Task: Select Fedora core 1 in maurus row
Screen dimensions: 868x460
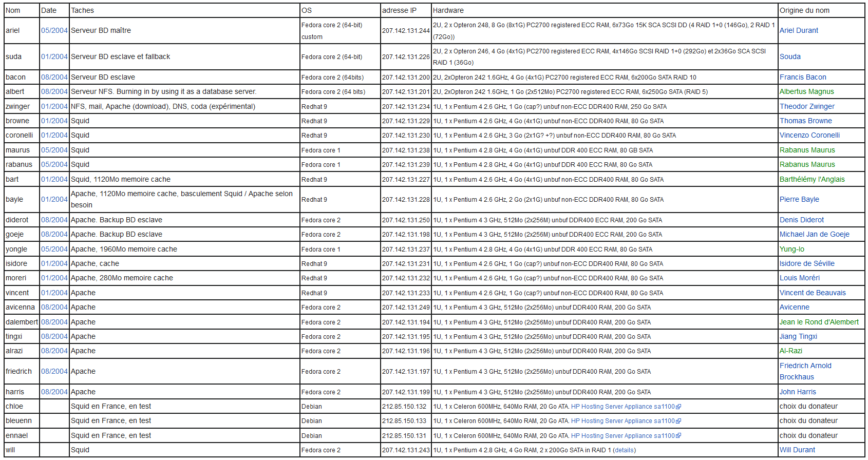Action: pos(321,150)
